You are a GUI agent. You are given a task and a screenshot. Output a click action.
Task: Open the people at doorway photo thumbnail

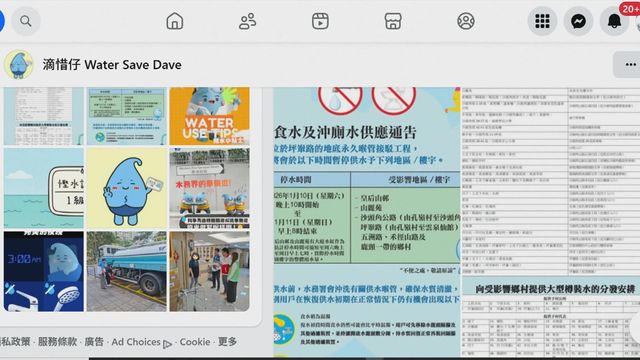coord(209,271)
